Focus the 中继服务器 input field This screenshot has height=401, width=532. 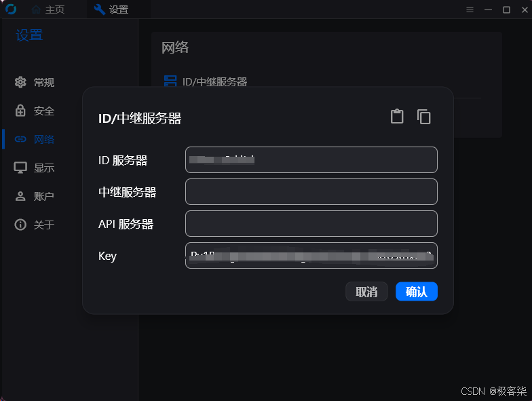(311, 191)
